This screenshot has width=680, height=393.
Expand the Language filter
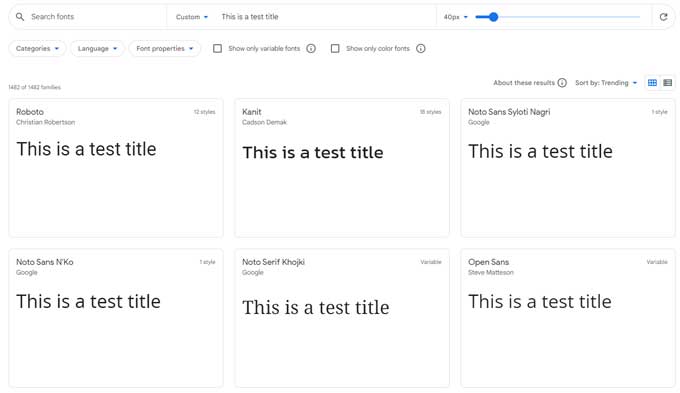(x=97, y=49)
